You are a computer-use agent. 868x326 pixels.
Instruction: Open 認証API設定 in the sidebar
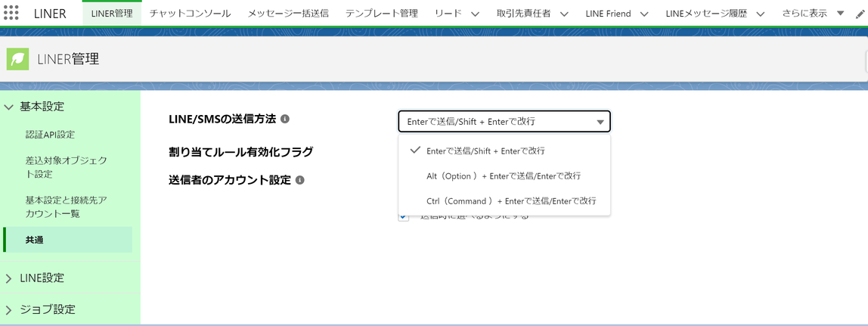pos(51,135)
